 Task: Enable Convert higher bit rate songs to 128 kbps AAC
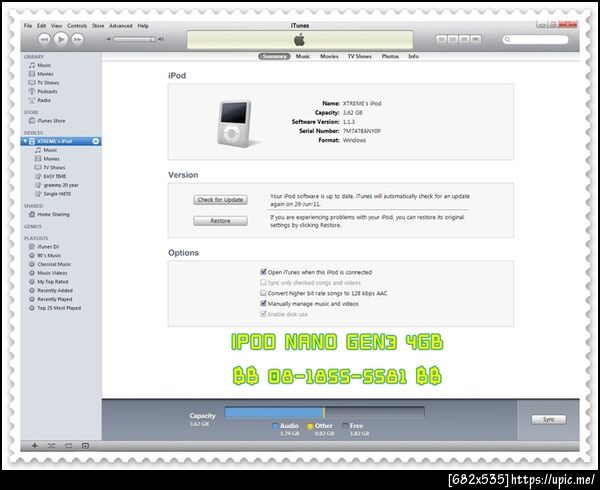[x=263, y=293]
